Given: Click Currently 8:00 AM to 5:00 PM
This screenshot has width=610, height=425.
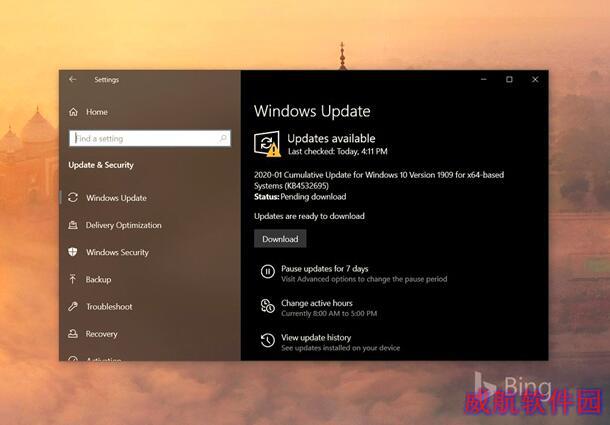Looking at the screenshot, I should point(329,313).
